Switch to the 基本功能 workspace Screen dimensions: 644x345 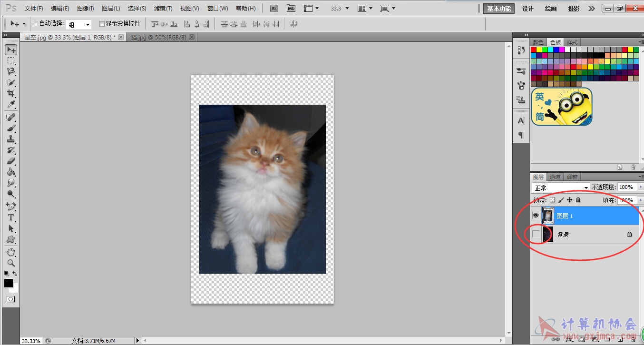coord(499,9)
